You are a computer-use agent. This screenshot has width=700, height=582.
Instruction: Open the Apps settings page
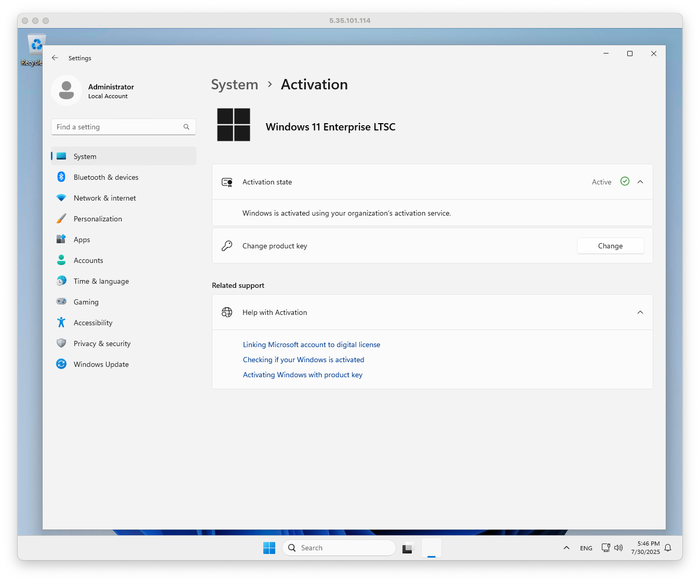coord(81,240)
